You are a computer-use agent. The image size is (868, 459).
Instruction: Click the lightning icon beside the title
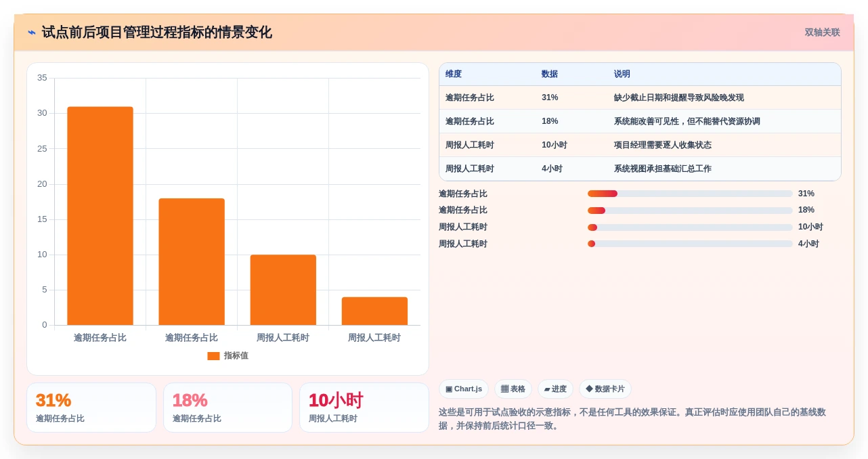[x=32, y=32]
